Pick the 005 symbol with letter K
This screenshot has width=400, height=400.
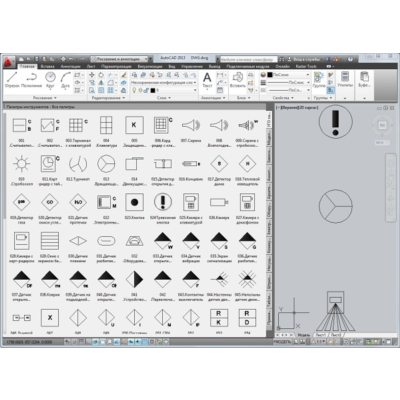point(134,125)
